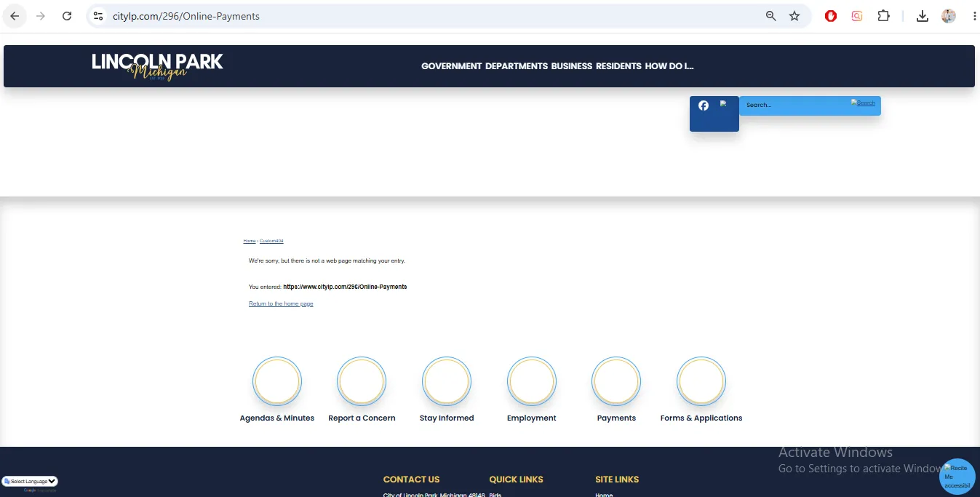Open the Government menu

point(451,66)
